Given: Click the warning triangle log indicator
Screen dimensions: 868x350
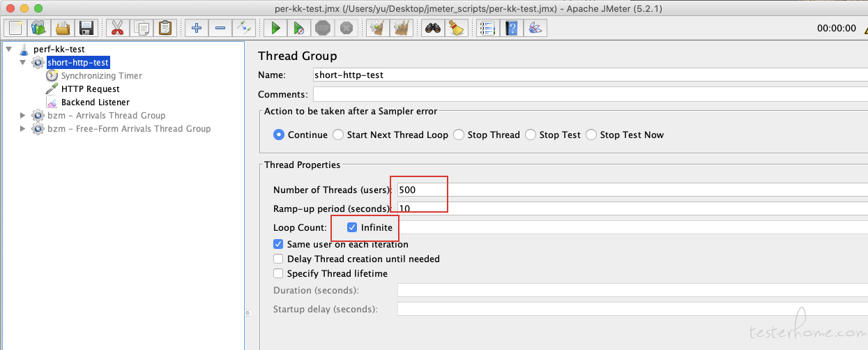Looking at the screenshot, I should 865,28.
